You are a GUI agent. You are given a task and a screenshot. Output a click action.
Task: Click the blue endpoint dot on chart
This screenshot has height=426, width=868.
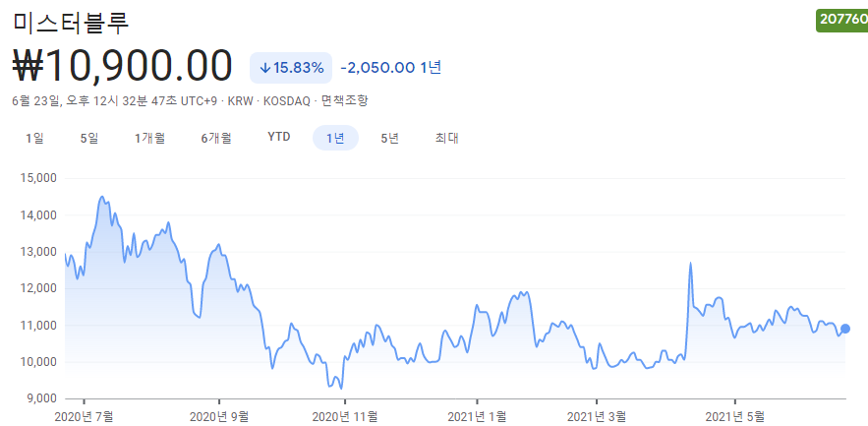pyautogui.click(x=845, y=329)
